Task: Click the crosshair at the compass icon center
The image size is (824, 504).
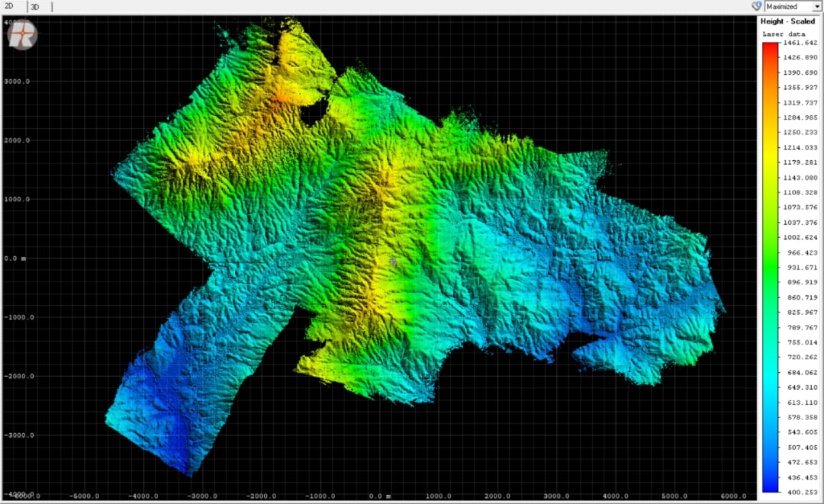Action: pyautogui.click(x=21, y=35)
